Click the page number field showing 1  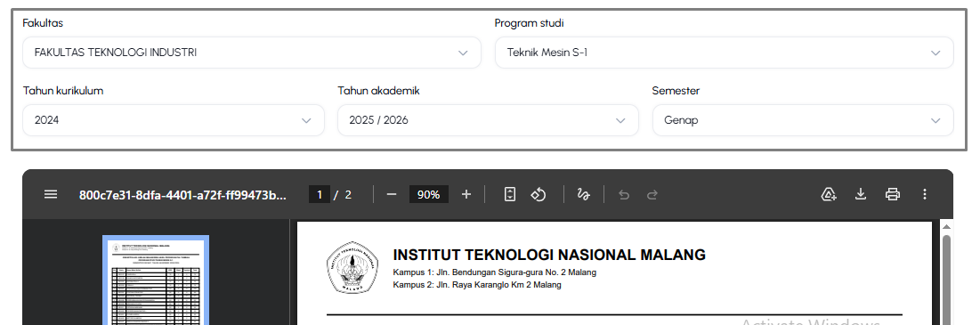click(x=320, y=194)
